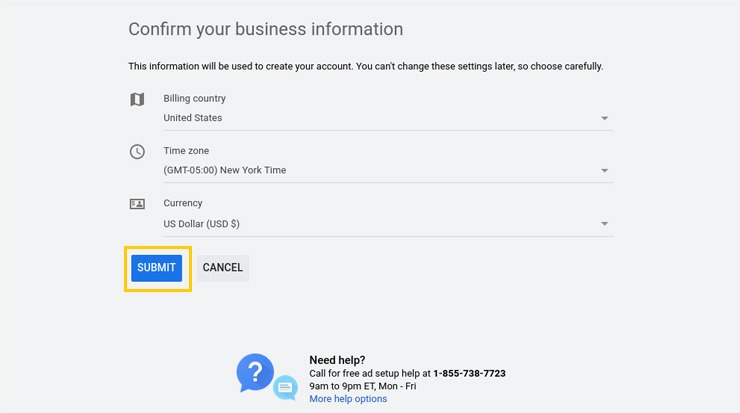
Task: Click the map icon beside Billing country
Action: click(x=137, y=99)
